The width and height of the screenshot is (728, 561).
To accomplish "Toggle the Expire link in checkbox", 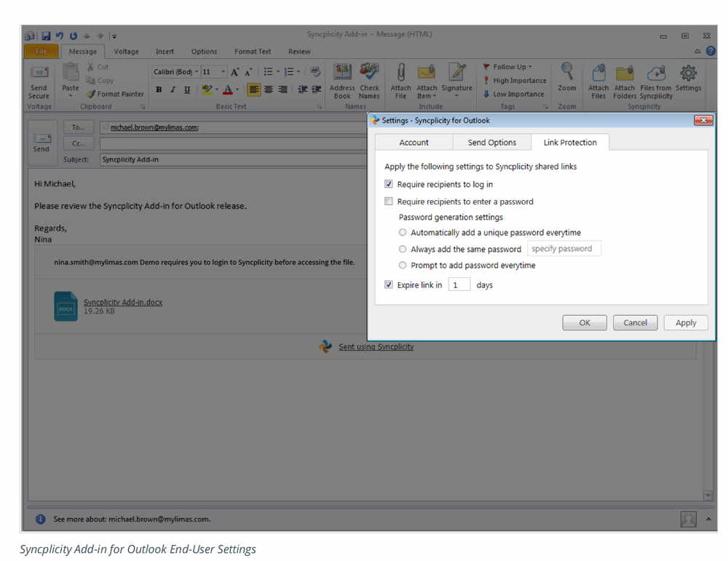I will [x=389, y=285].
